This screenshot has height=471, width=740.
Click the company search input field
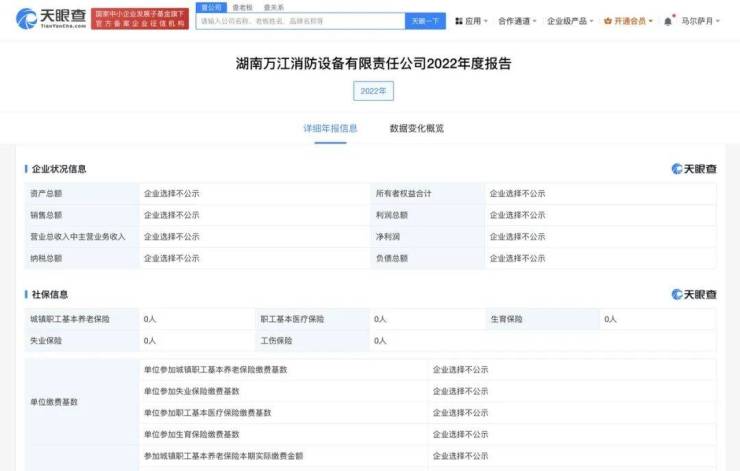[x=300, y=21]
